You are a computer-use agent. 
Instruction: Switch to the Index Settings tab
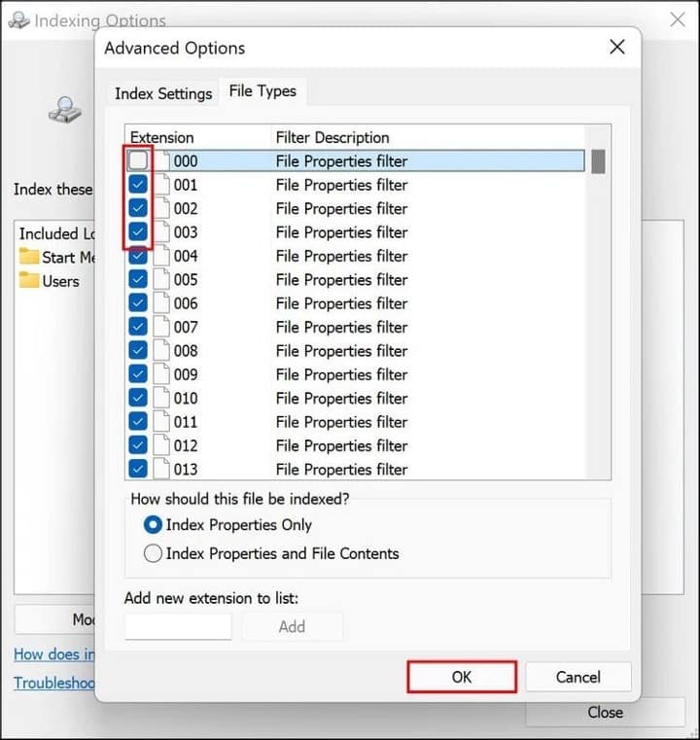pos(163,93)
